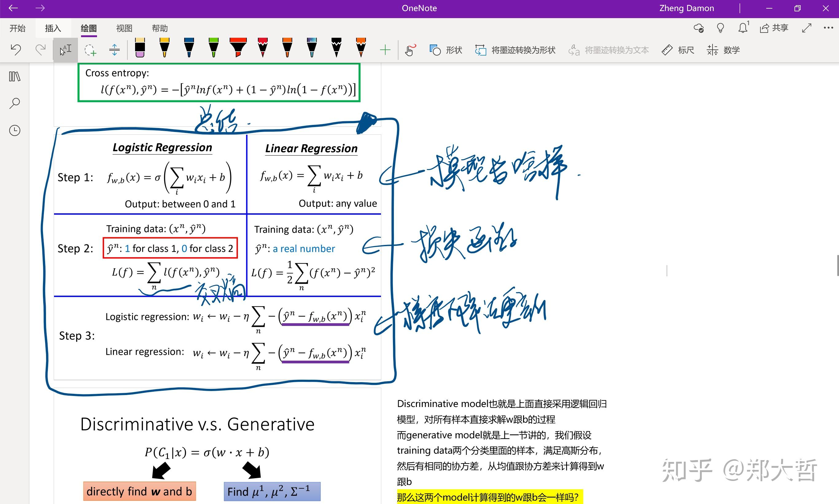Check notifications via the bell icon
This screenshot has width=839, height=504.
743,28
